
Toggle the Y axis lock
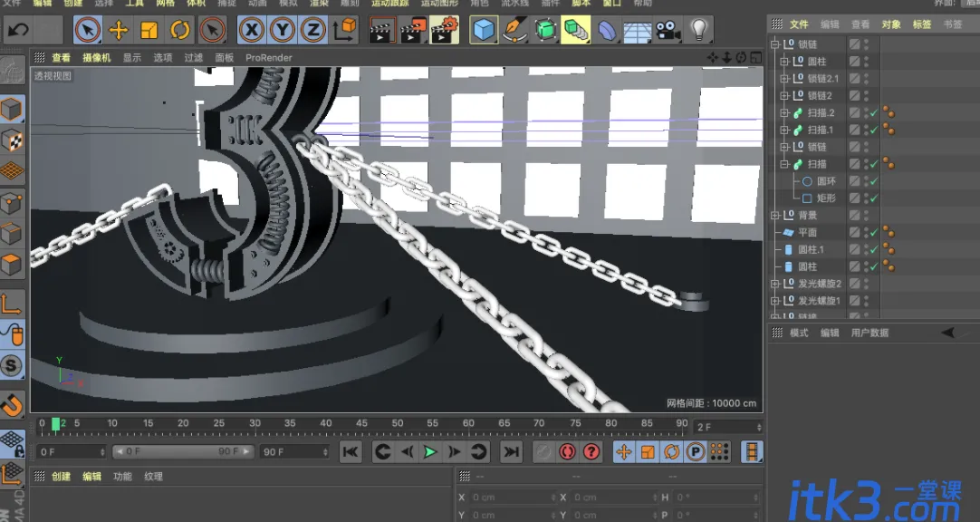pyautogui.click(x=283, y=29)
